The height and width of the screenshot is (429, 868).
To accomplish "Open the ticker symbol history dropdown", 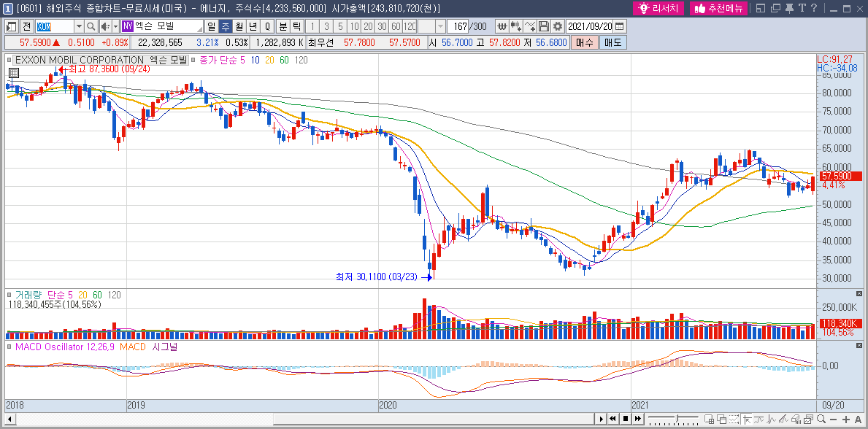I will (79, 26).
